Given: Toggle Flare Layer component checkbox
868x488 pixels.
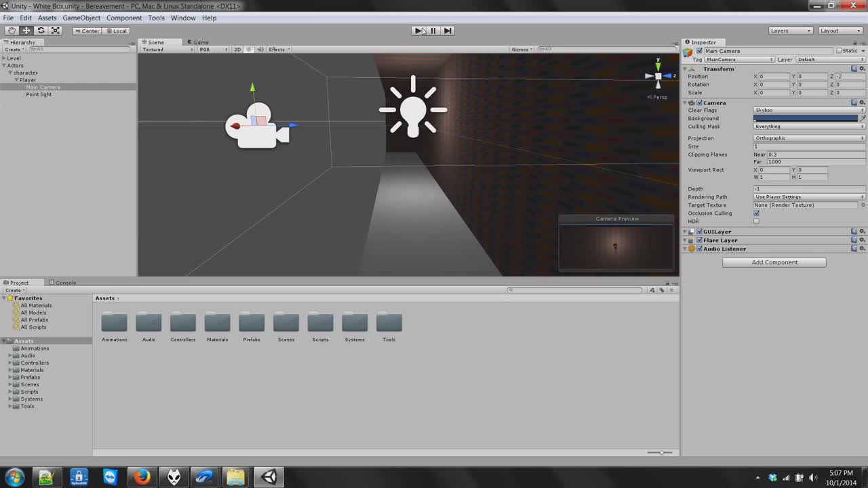Looking at the screenshot, I should pos(699,241).
